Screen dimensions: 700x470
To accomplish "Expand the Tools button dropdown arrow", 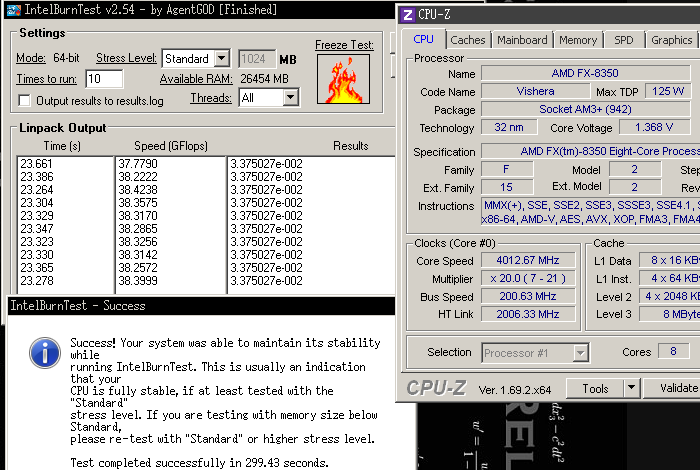I will tap(632, 388).
